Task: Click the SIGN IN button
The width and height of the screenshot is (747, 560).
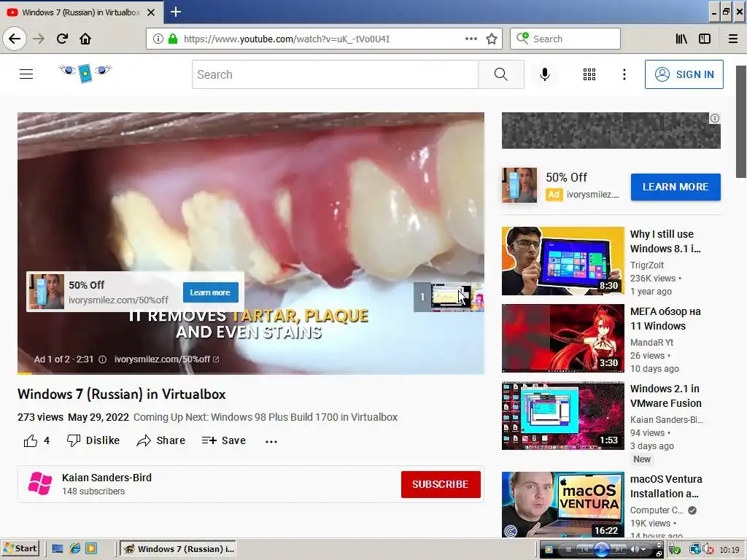Action: (684, 74)
